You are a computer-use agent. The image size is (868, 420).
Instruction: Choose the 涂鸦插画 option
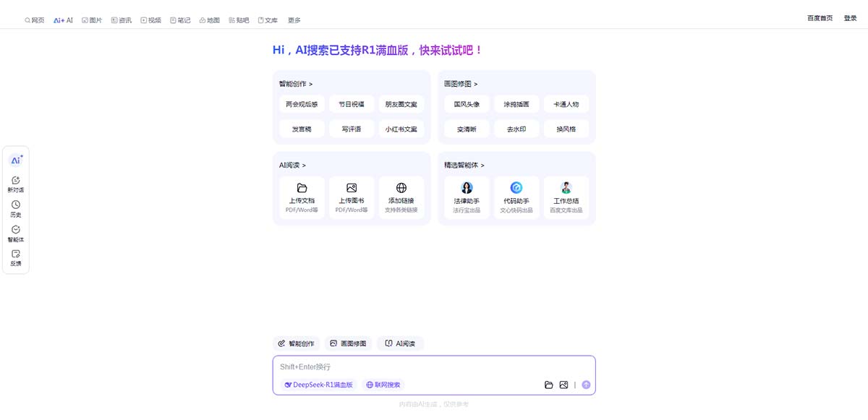click(x=516, y=104)
